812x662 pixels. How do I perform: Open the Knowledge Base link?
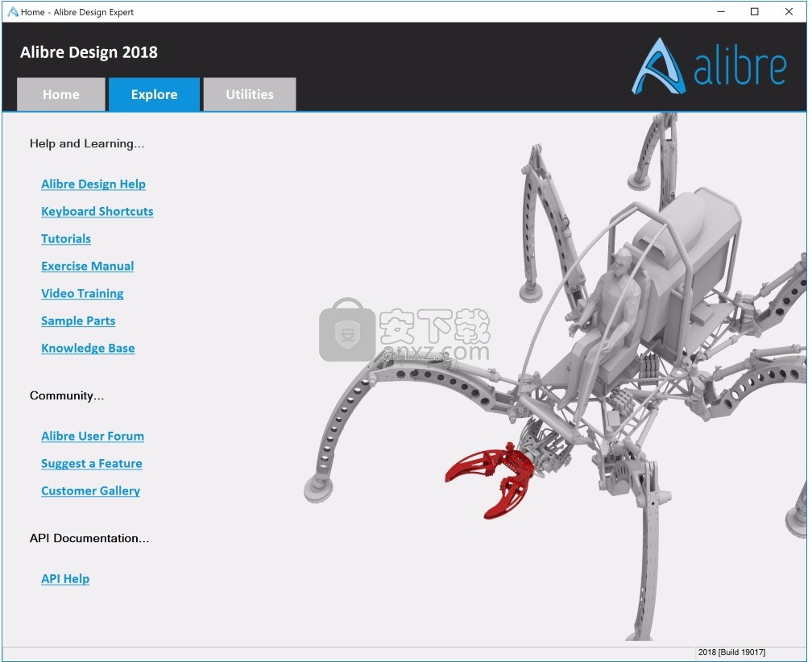pyautogui.click(x=88, y=349)
